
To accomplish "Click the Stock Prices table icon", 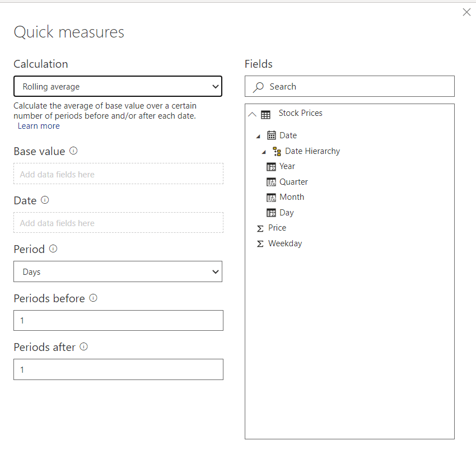I will coord(265,115).
